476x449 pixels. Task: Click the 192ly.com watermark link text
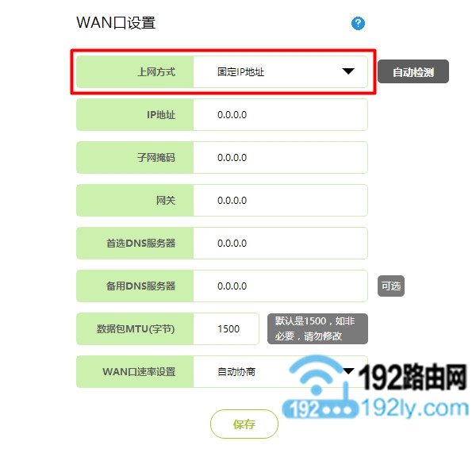click(x=415, y=409)
